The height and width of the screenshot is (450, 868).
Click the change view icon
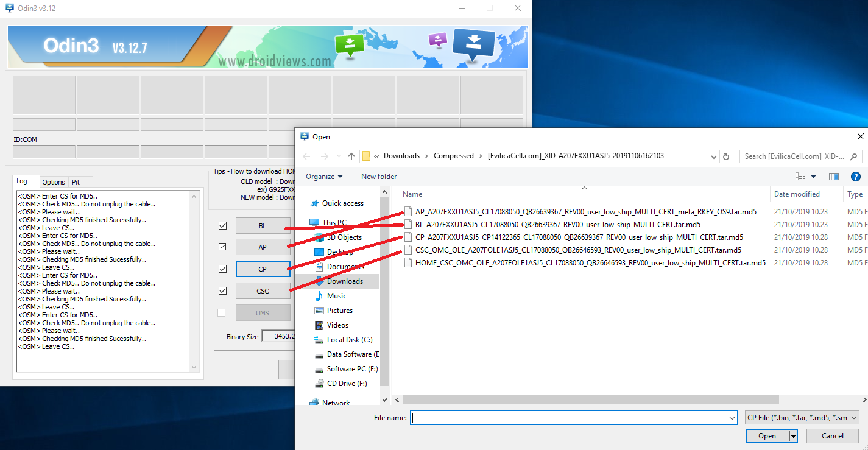[x=800, y=177]
